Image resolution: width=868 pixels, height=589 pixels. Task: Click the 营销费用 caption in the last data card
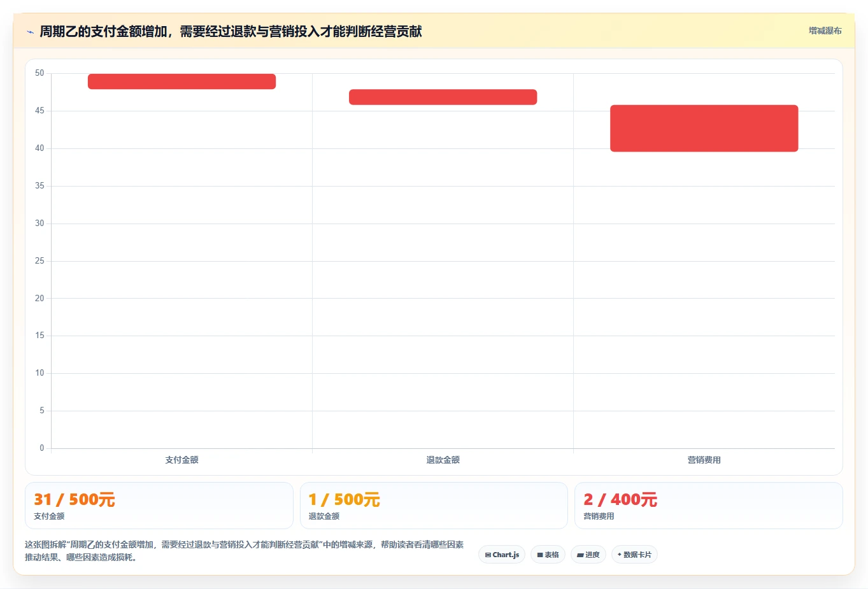pyautogui.click(x=599, y=516)
